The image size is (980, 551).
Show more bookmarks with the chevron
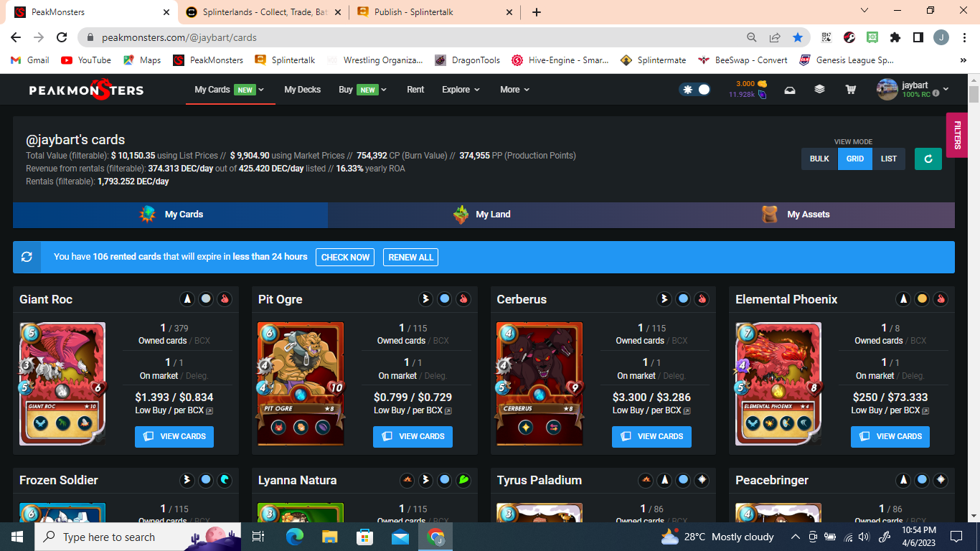point(963,60)
